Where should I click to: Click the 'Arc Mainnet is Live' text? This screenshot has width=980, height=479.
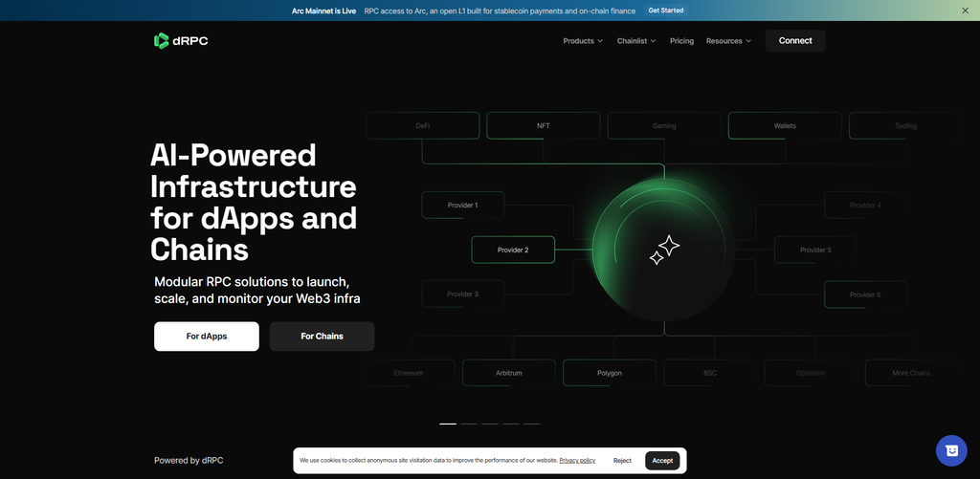(x=323, y=11)
